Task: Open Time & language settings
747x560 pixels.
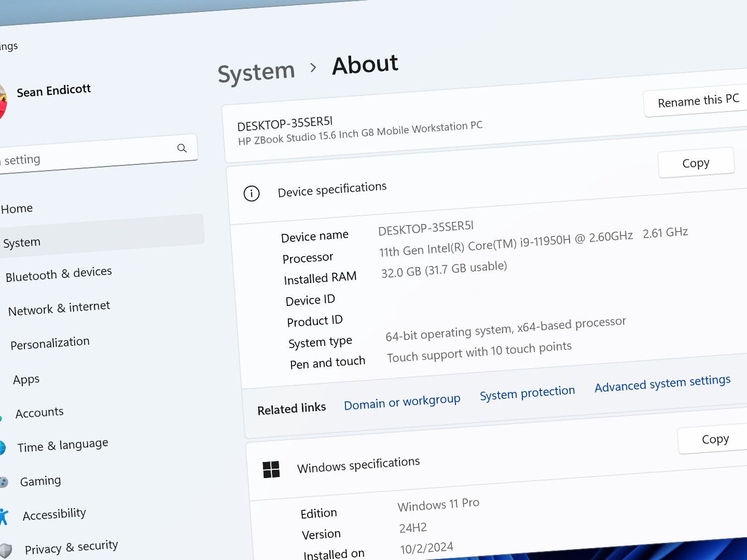Action: [x=63, y=445]
